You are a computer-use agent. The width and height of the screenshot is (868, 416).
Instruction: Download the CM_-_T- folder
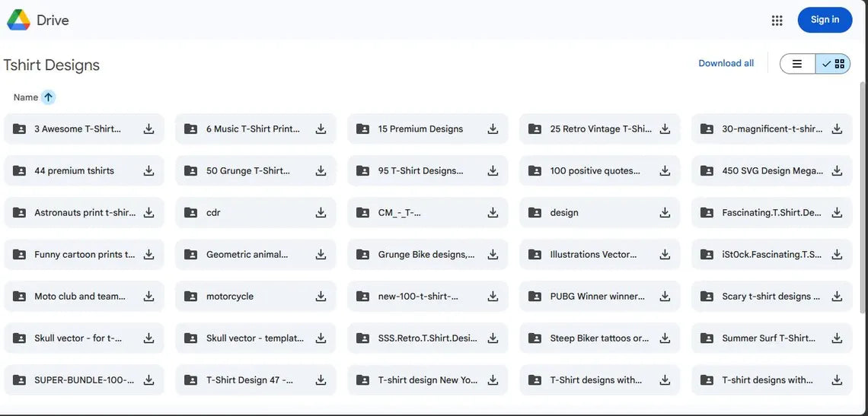[493, 212]
